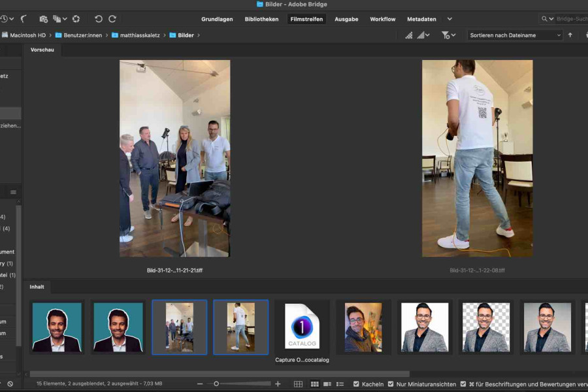Click the boomerang return icon

click(x=24, y=19)
